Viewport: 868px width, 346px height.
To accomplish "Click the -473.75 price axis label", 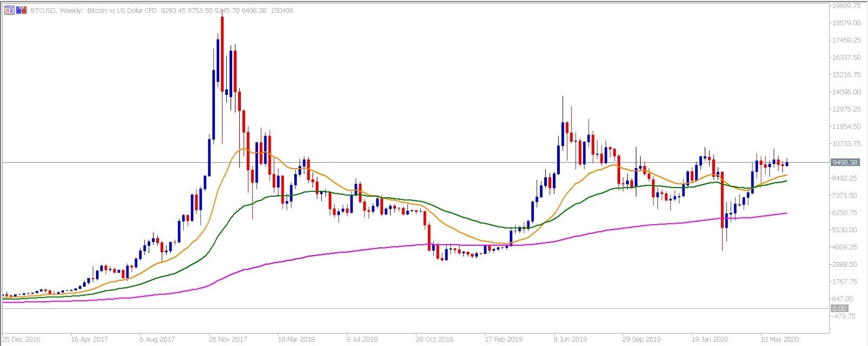I will [844, 316].
